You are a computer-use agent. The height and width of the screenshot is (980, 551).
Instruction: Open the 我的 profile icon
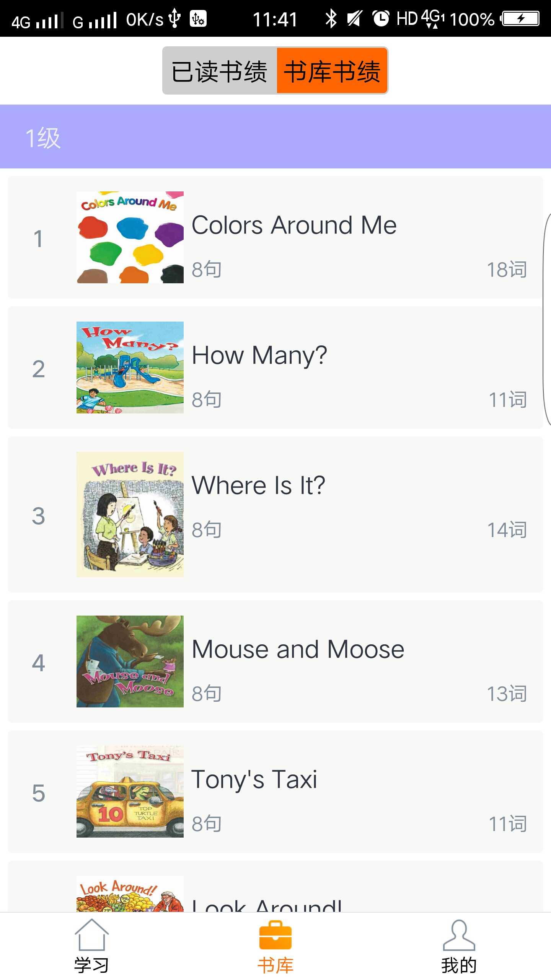(459, 935)
